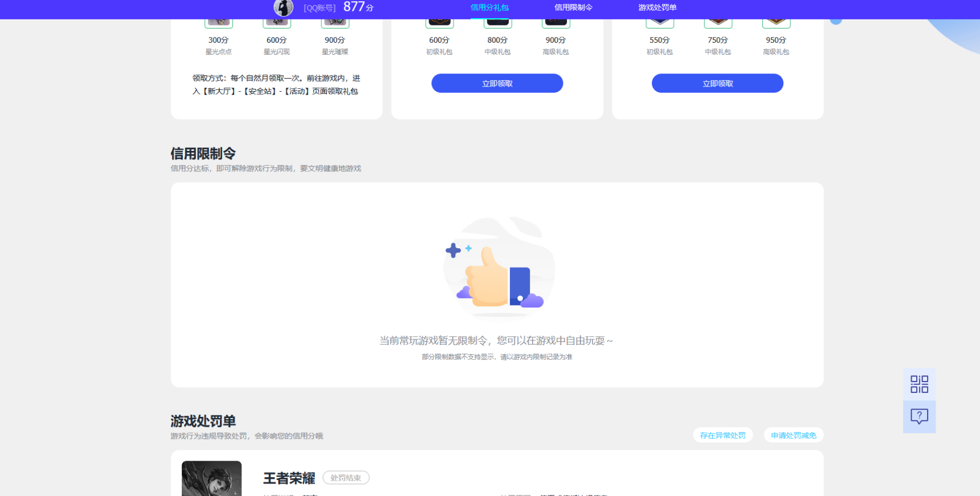Click the 当前常玩游戏暂无限制令 message
Image resolution: width=980 pixels, height=496 pixels.
coord(496,341)
